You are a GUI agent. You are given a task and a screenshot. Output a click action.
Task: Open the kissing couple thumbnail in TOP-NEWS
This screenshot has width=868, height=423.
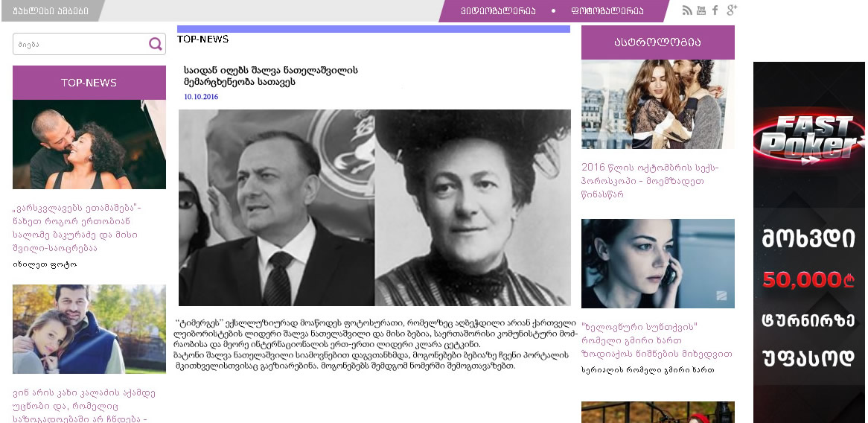click(89, 144)
